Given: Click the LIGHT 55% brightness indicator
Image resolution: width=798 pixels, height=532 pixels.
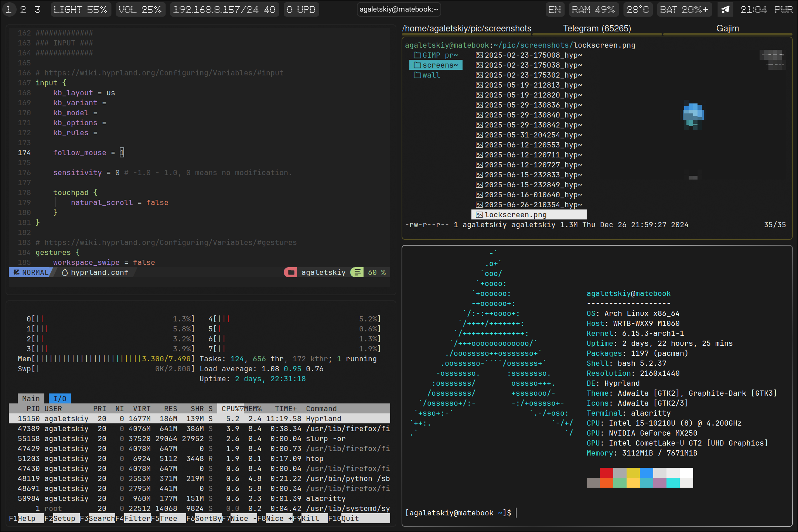Looking at the screenshot, I should coord(81,9).
